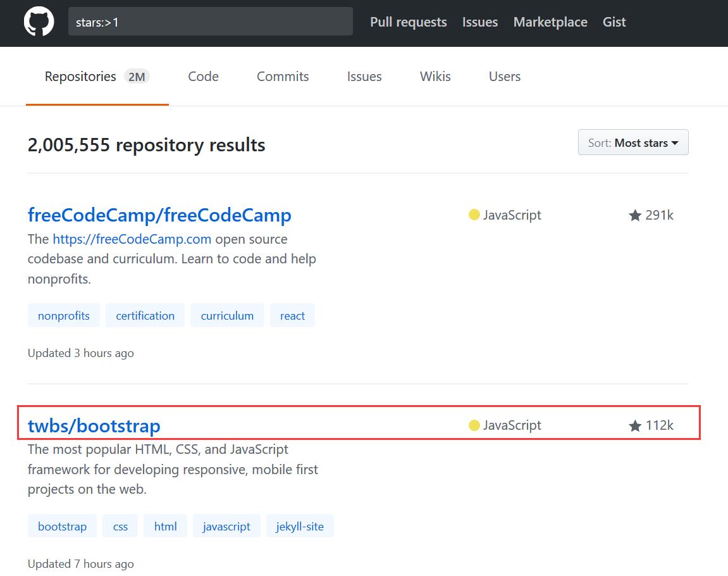Follow the https://freeCodeCamp.com link
728x576 pixels.
tap(132, 239)
